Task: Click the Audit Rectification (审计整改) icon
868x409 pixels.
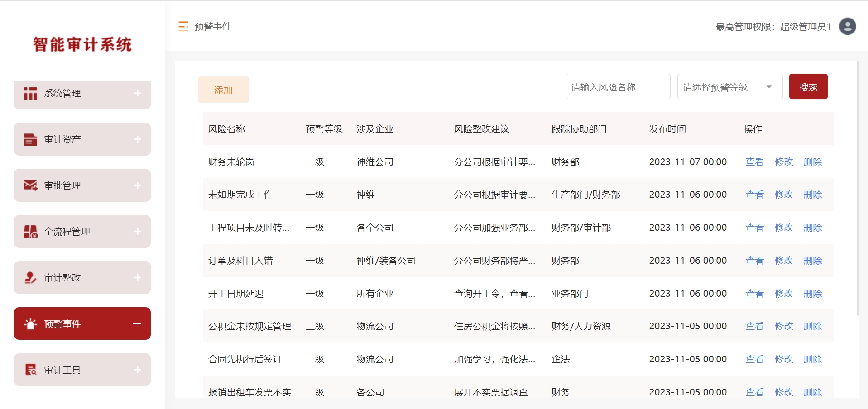Action: [x=30, y=278]
